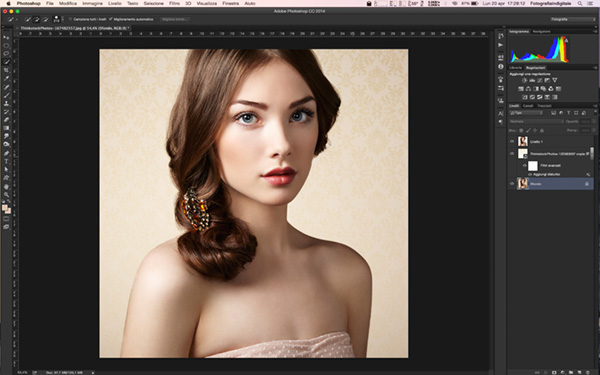Viewport: 600px width, 375px height.
Task: Toggle visibility of Filtri avanzati
Action: [x=524, y=165]
